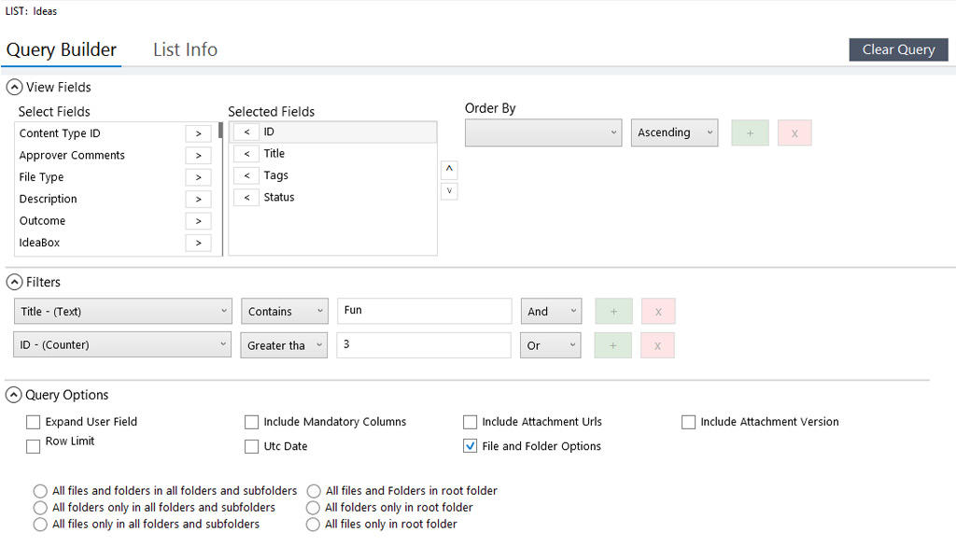Move selected field down in order

[x=449, y=191]
